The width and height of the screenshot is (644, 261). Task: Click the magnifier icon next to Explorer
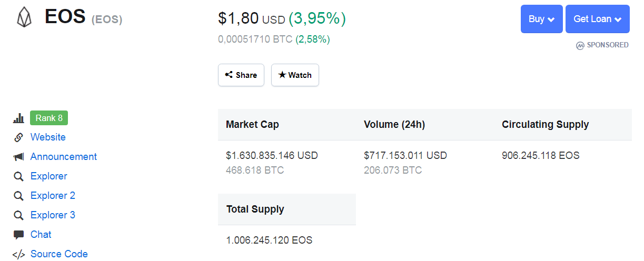click(18, 176)
